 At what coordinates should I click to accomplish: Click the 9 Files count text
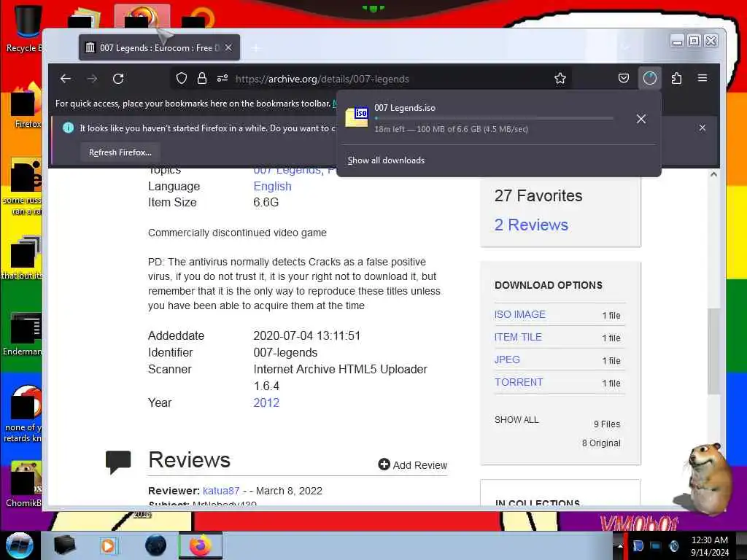(x=607, y=424)
